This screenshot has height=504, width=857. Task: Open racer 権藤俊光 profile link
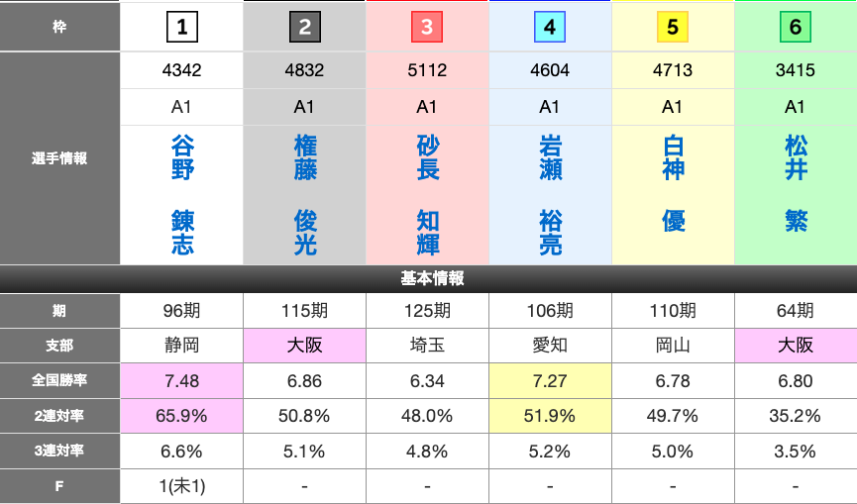click(305, 195)
